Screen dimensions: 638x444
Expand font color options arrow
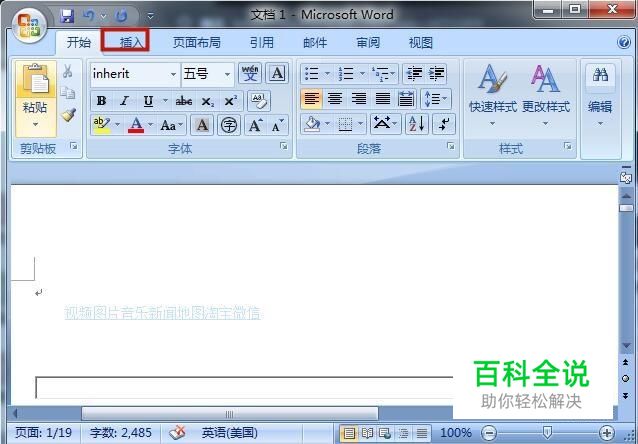coord(151,124)
